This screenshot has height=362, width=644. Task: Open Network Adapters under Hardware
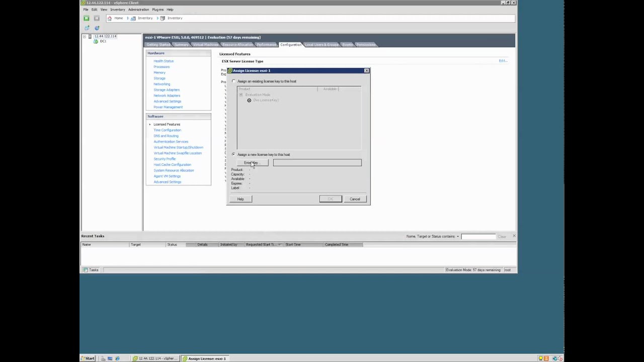167,96
